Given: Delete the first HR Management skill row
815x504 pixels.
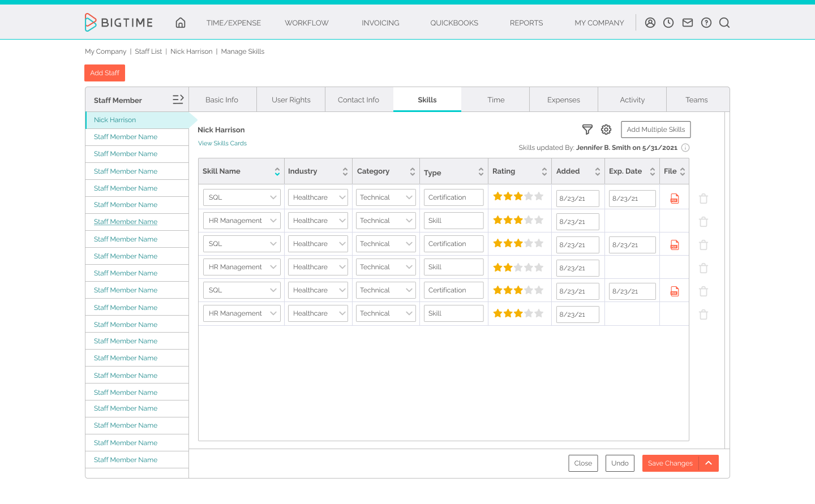Looking at the screenshot, I should click(704, 222).
